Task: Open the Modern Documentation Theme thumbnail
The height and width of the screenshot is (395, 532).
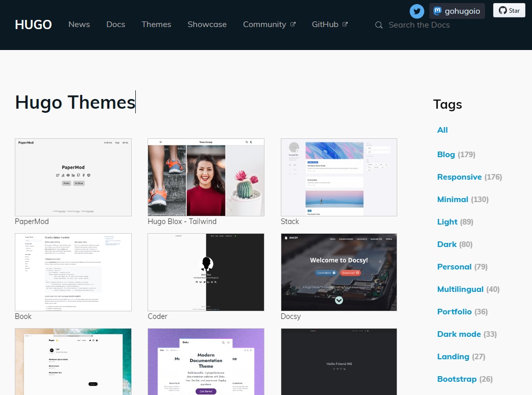Action: tap(206, 361)
